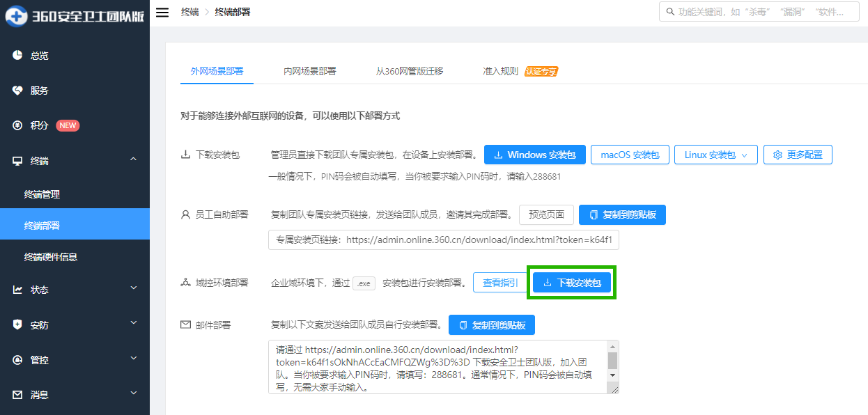This screenshot has width=868, height=415.
Task: Click the 终端 monitor icon
Action: (18, 161)
